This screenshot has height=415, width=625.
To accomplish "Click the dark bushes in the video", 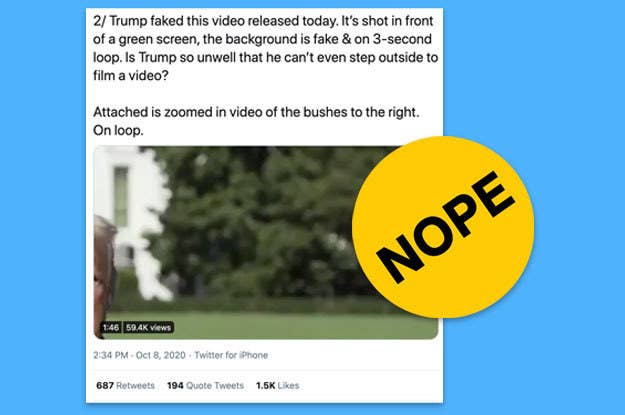I will (255, 223).
